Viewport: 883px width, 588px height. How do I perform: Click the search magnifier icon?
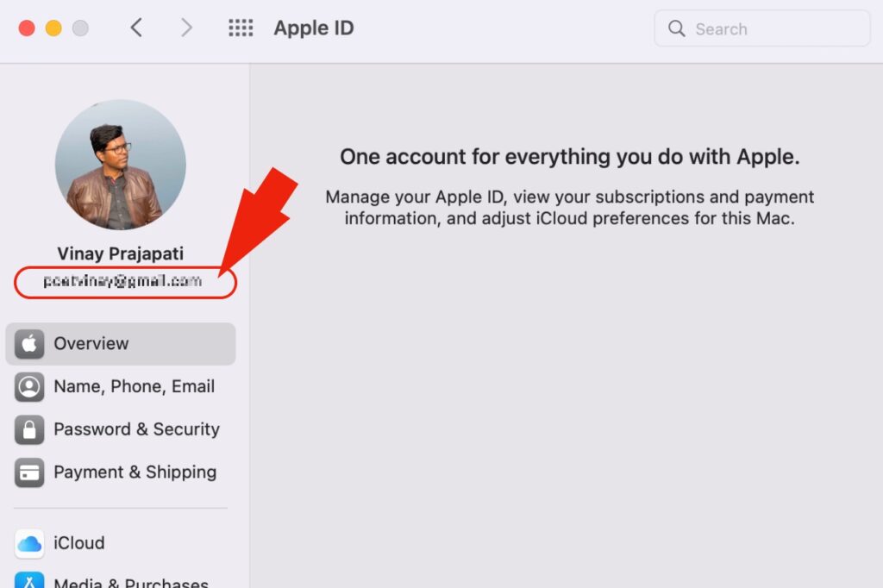pyautogui.click(x=676, y=28)
